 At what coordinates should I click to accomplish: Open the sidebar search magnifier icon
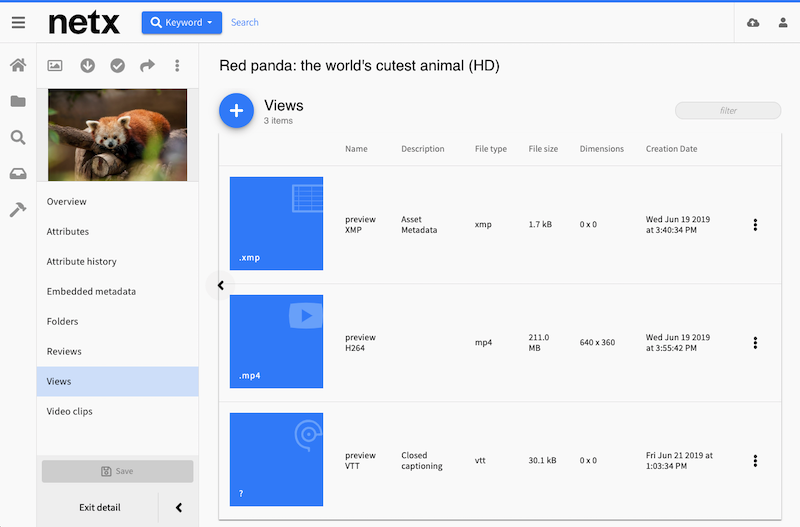(x=18, y=137)
